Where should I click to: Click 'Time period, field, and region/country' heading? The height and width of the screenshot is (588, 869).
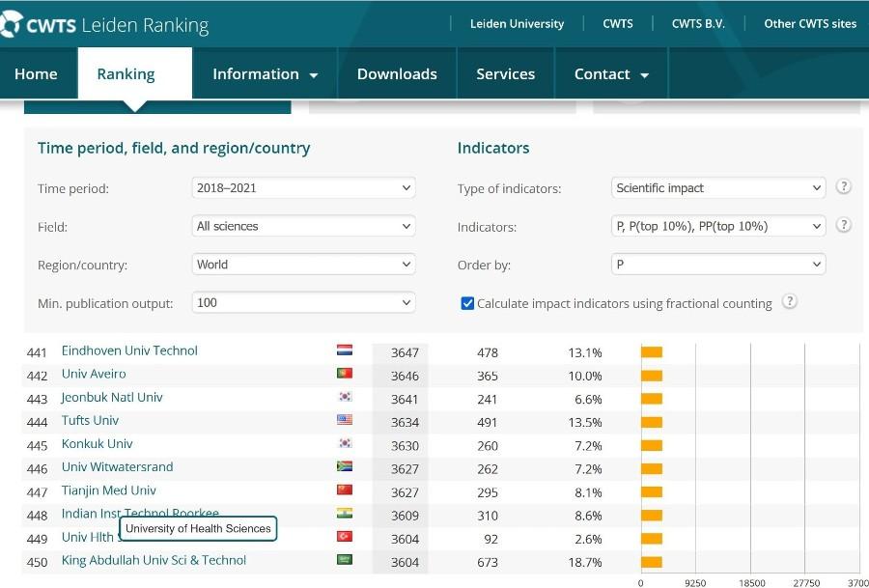(174, 148)
